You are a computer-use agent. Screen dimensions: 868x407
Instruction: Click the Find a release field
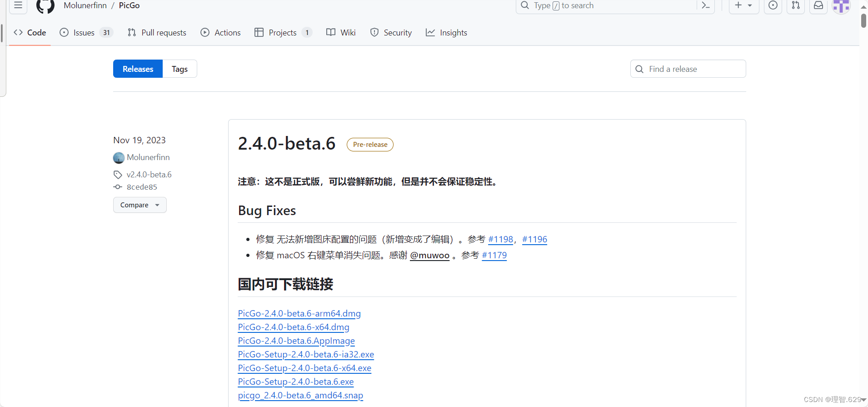click(688, 69)
